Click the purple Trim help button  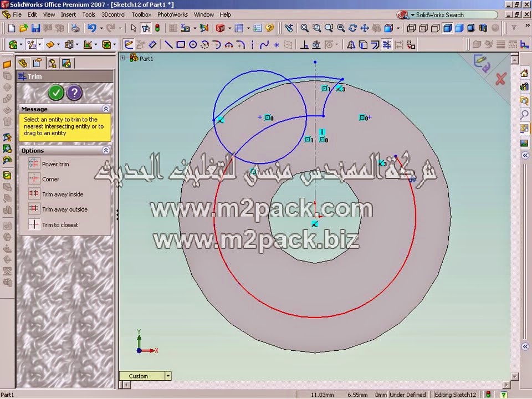pos(74,93)
